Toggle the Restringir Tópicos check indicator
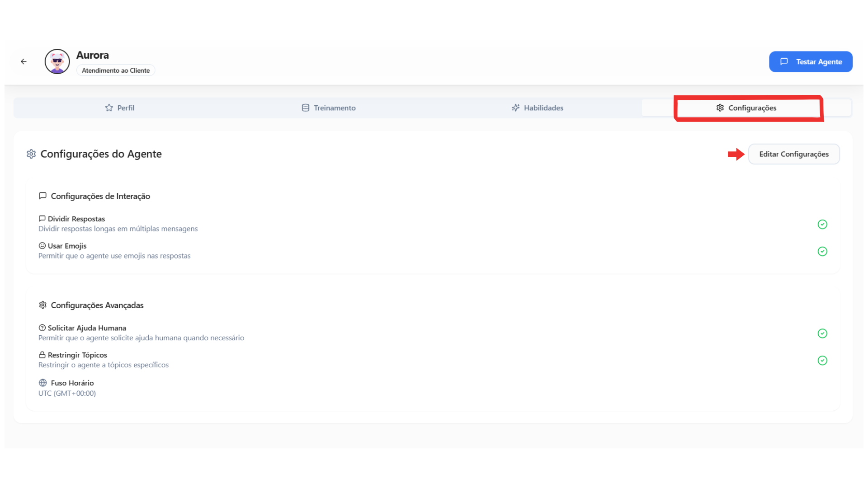 [x=822, y=361]
